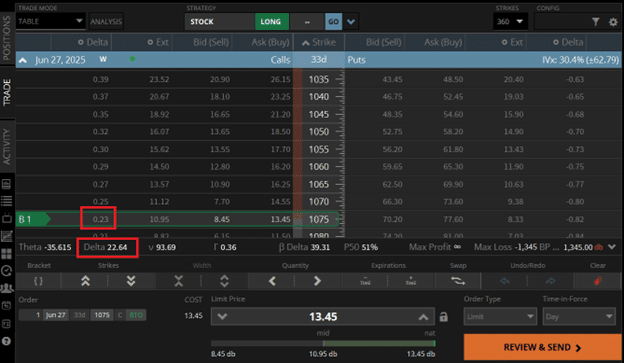Select put bid 59.65 at 1060 strike
This screenshot has height=363, width=624.
[x=392, y=167]
